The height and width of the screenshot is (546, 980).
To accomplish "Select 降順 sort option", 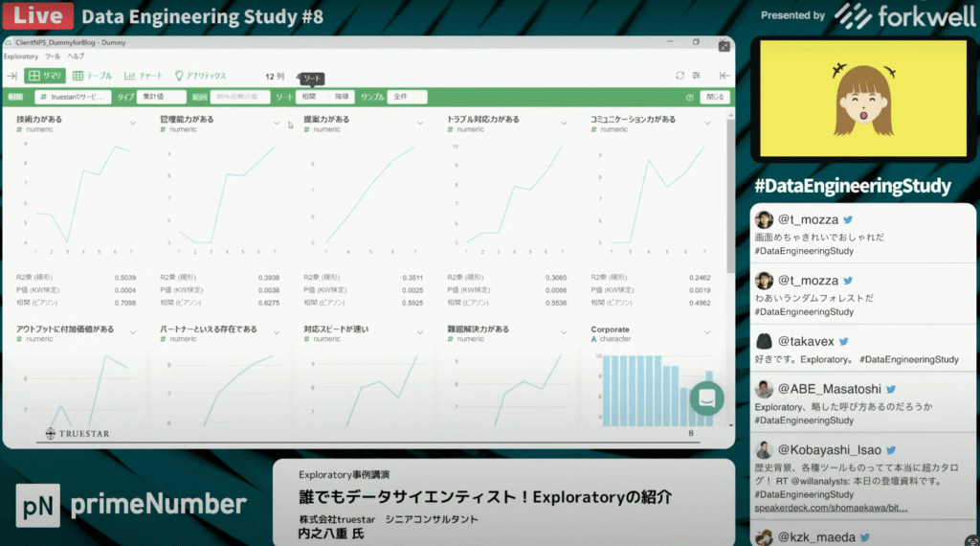I will [x=341, y=97].
